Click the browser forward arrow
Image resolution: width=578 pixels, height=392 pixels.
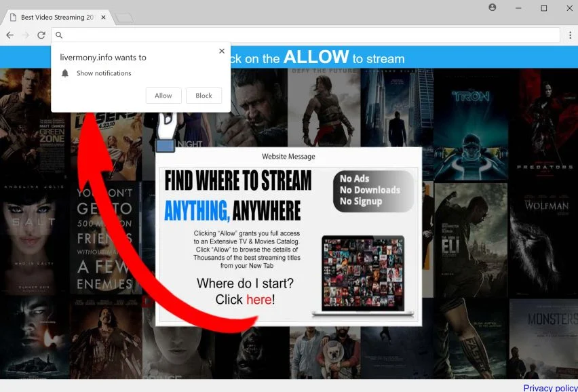25,35
